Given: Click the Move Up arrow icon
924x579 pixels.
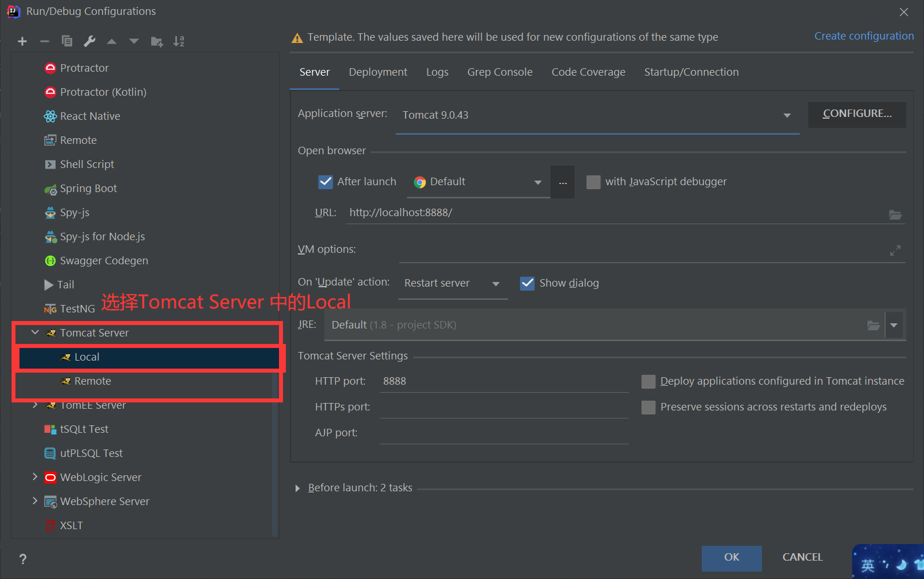Looking at the screenshot, I should pyautogui.click(x=112, y=41).
